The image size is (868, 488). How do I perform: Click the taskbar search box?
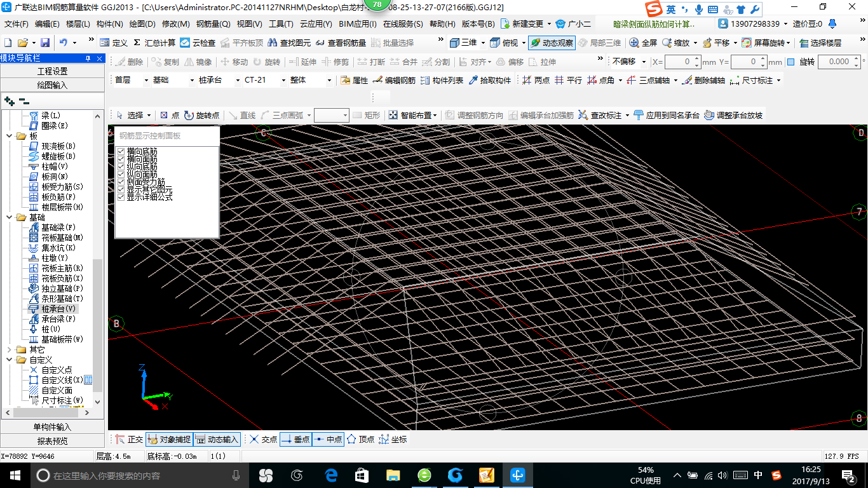140,475
